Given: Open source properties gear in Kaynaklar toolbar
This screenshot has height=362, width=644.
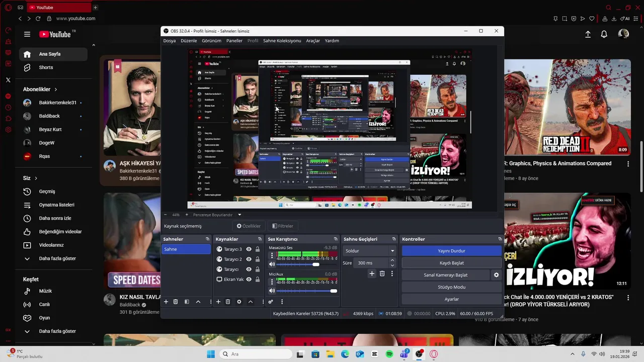Looking at the screenshot, I should coord(239,302).
